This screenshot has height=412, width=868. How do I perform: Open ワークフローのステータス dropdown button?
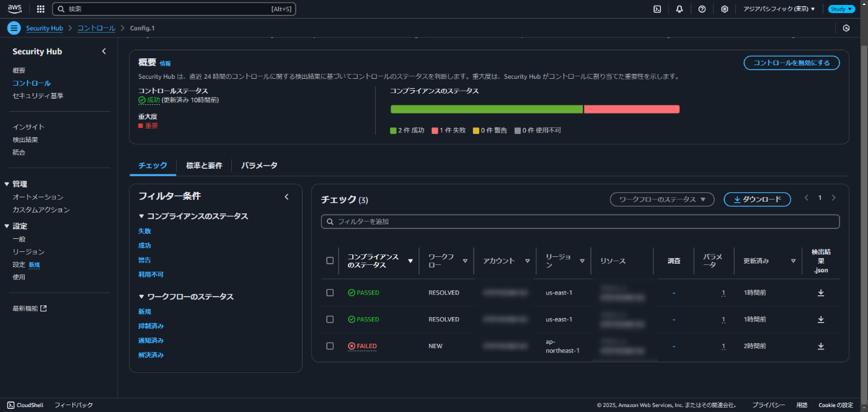pyautogui.click(x=662, y=199)
